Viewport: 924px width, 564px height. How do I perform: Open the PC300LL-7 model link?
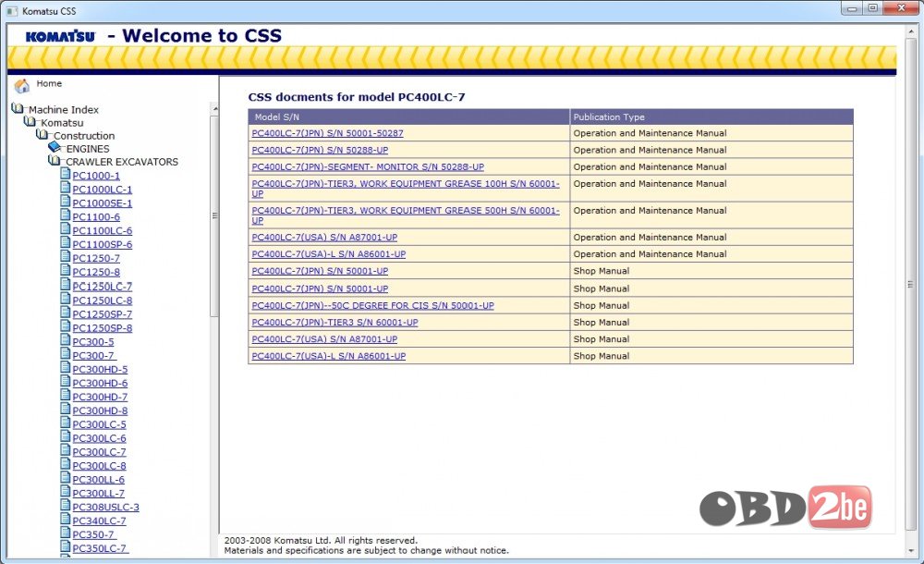tap(99, 494)
